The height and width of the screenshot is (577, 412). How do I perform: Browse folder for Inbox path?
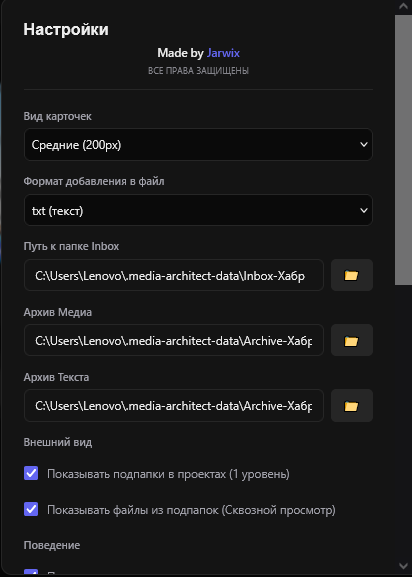352,275
